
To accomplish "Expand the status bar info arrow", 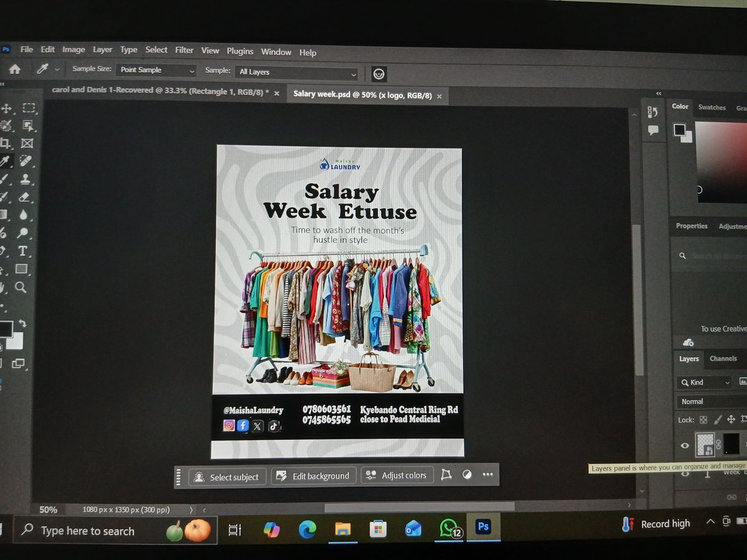I will tap(191, 510).
